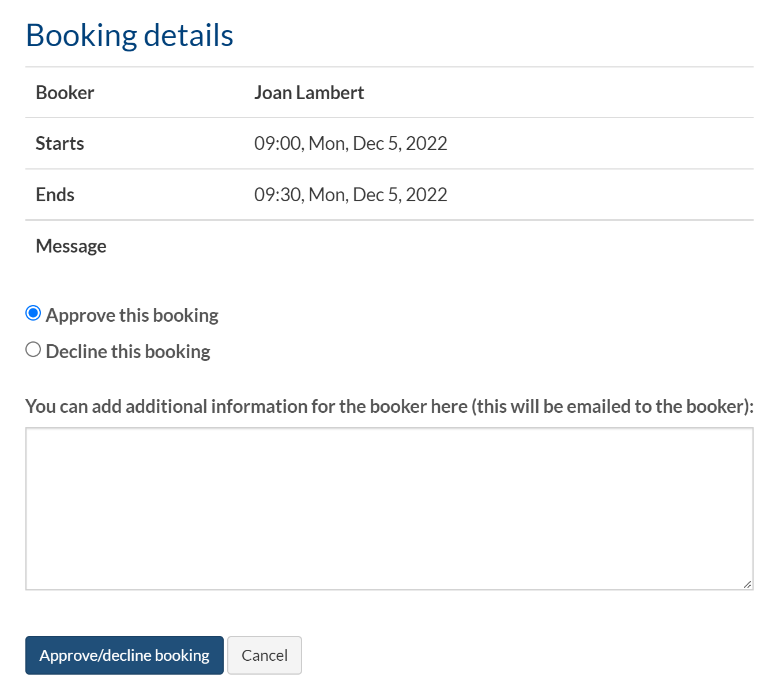Click the 09:30 end time value
779x700 pixels.
point(351,195)
